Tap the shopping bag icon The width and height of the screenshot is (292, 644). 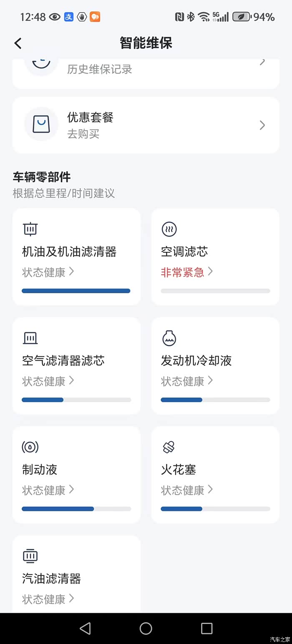[41, 124]
